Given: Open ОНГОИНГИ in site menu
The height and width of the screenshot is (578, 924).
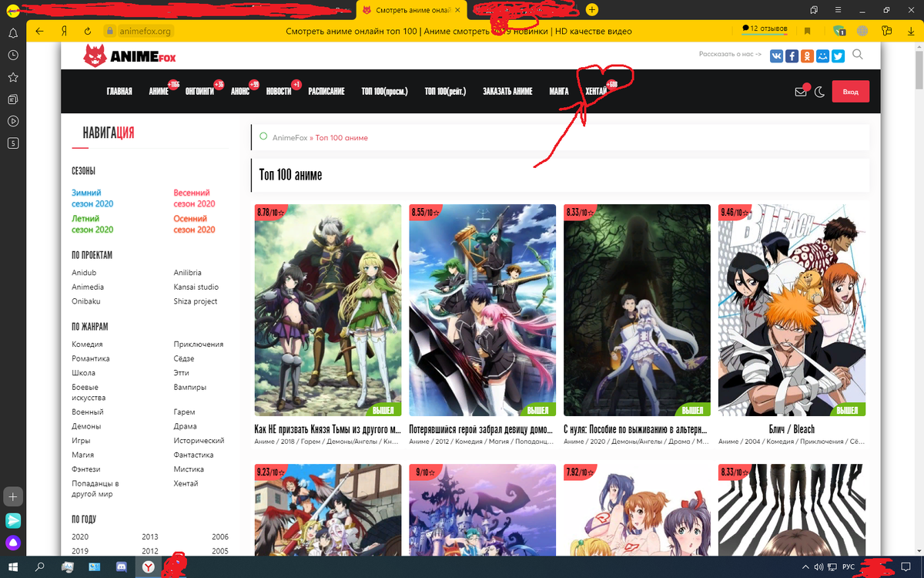Looking at the screenshot, I should point(199,91).
